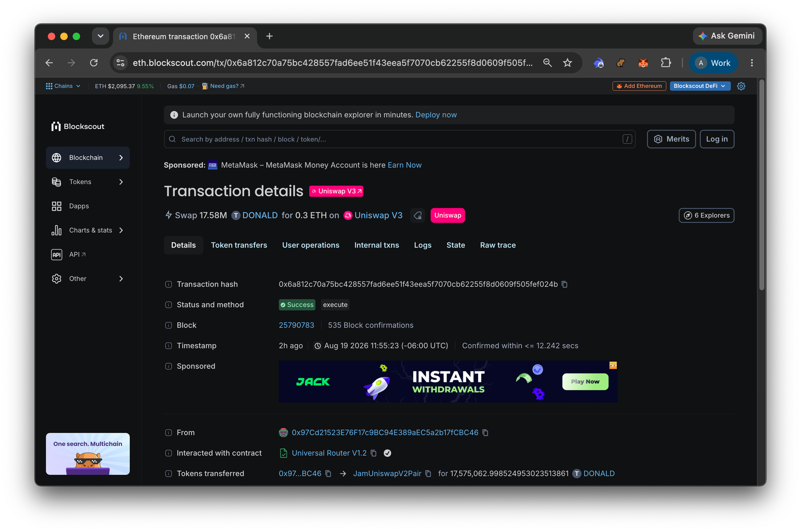Image resolution: width=801 pixels, height=532 pixels.
Task: Open the browser Extensions puzzle icon
Action: pos(666,63)
